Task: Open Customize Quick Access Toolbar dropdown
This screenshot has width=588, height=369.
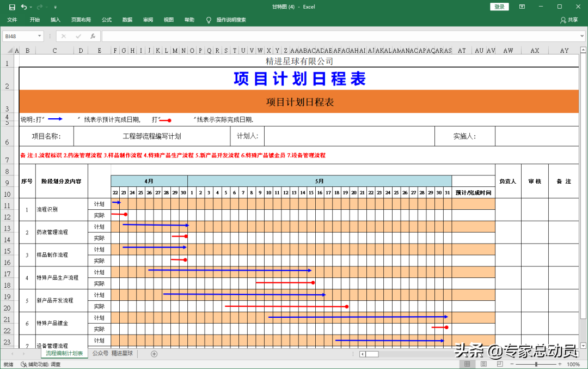Action: tap(55, 7)
